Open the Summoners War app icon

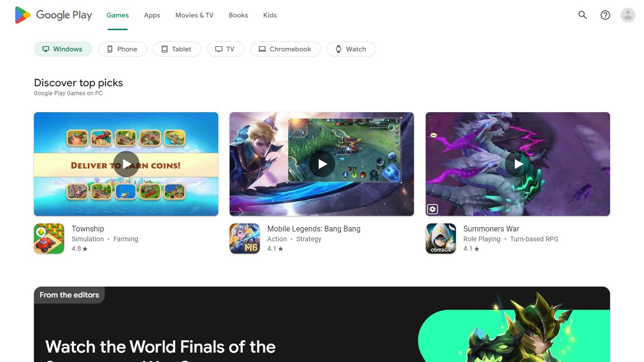pyautogui.click(x=441, y=239)
